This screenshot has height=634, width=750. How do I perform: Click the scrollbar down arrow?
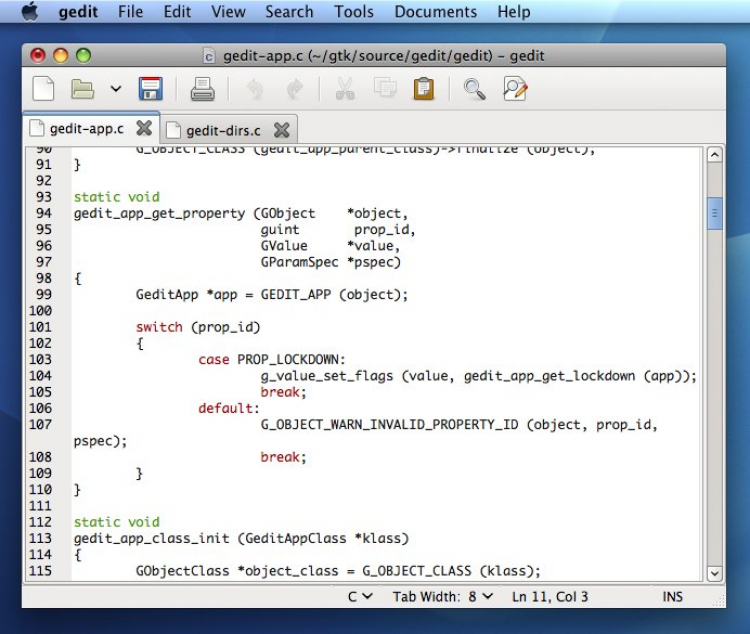tap(715, 573)
